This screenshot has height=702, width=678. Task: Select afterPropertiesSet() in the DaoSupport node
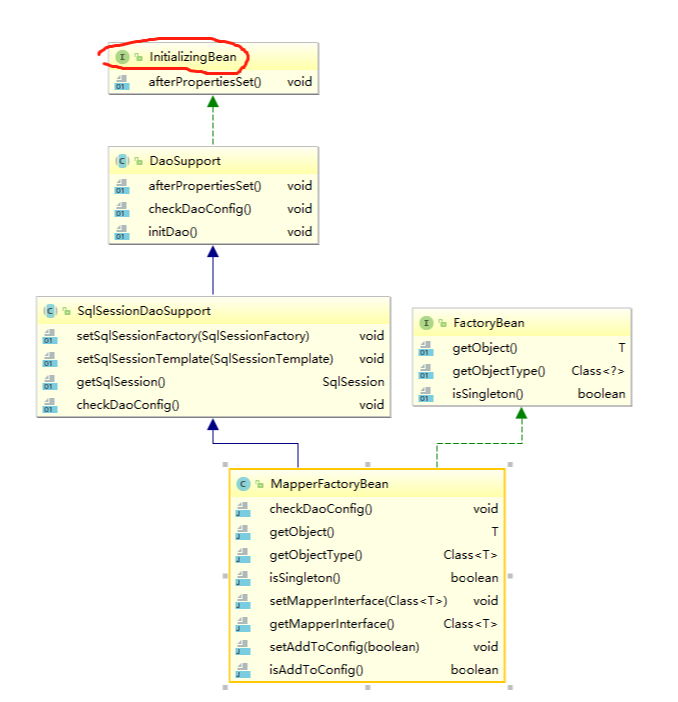[x=205, y=186]
